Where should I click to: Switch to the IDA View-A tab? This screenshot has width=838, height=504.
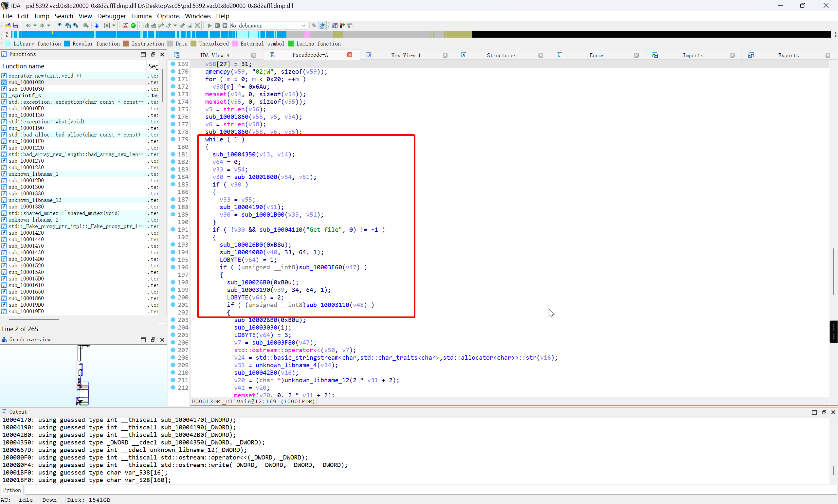point(215,55)
